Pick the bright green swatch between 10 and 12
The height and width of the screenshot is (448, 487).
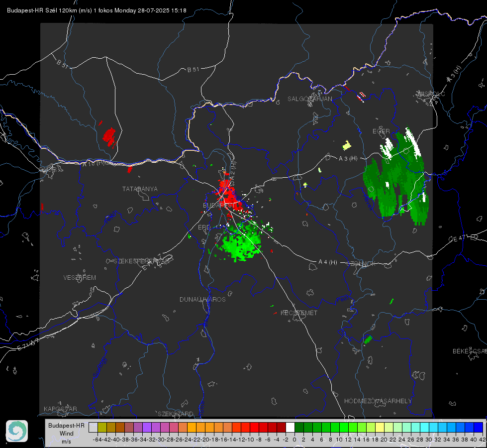coord(344,427)
